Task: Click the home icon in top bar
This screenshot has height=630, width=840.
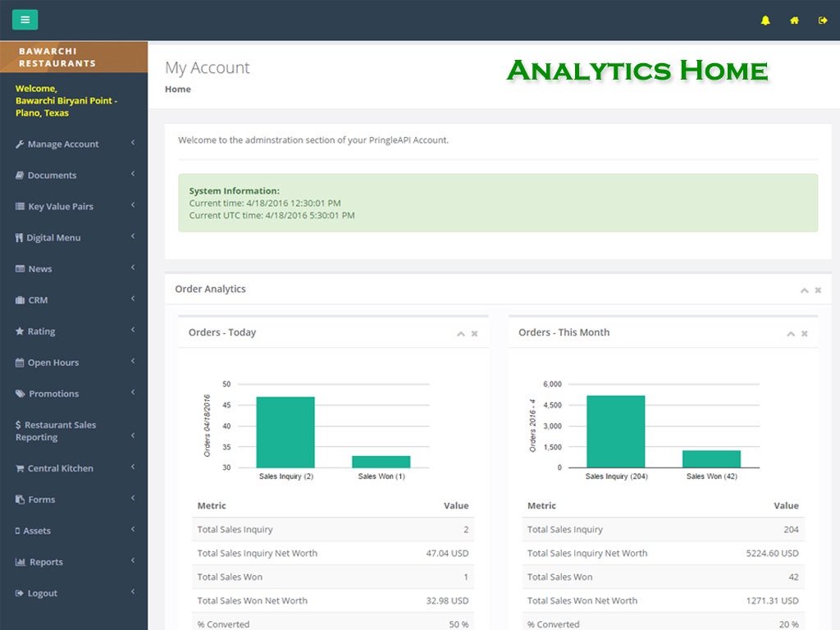Action: [794, 21]
